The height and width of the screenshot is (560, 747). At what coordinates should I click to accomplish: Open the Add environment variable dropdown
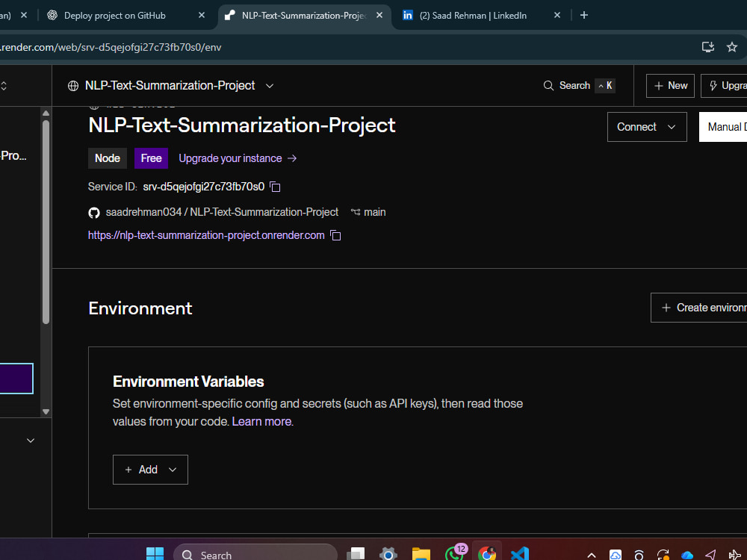(151, 470)
